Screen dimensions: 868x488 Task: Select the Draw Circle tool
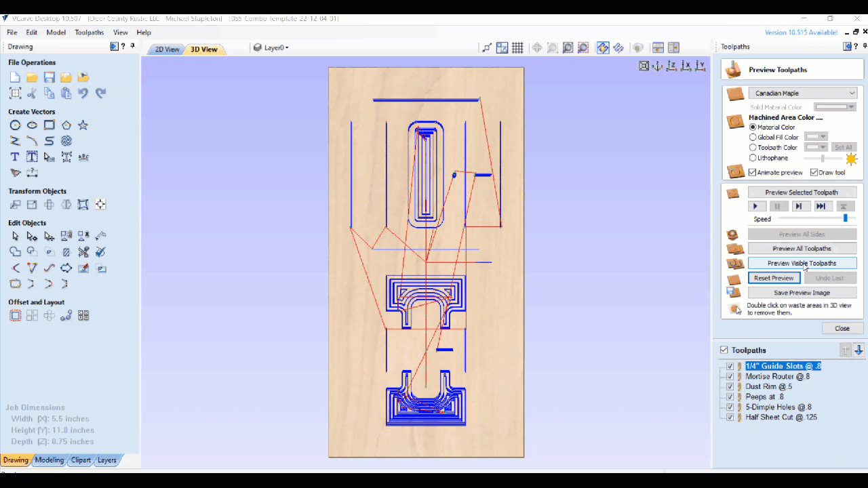click(x=16, y=125)
